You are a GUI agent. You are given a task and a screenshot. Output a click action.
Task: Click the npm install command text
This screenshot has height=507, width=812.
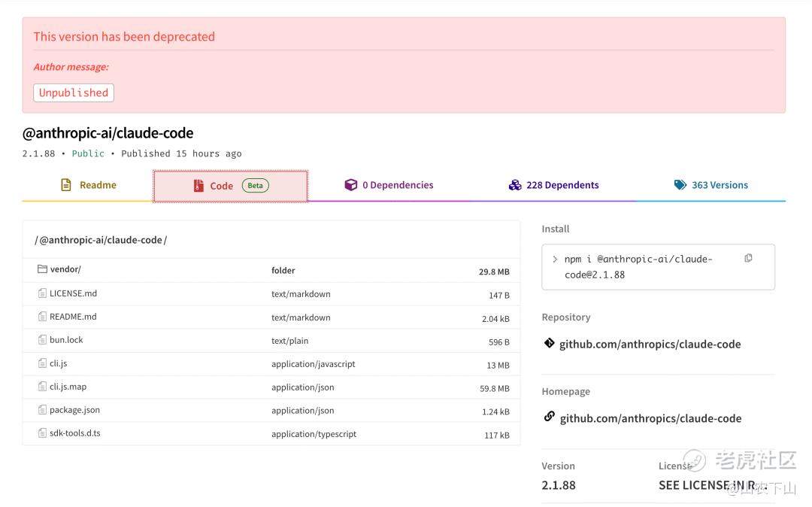tap(638, 266)
